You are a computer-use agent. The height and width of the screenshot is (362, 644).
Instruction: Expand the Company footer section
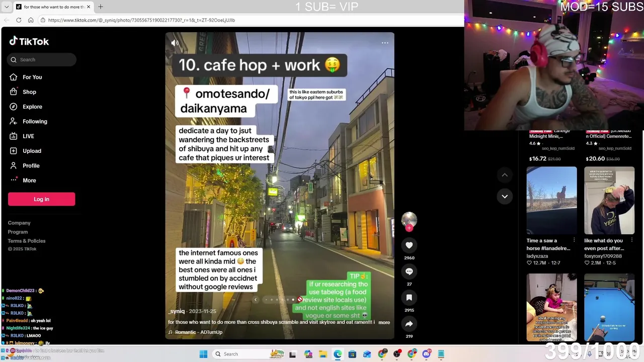click(x=19, y=223)
